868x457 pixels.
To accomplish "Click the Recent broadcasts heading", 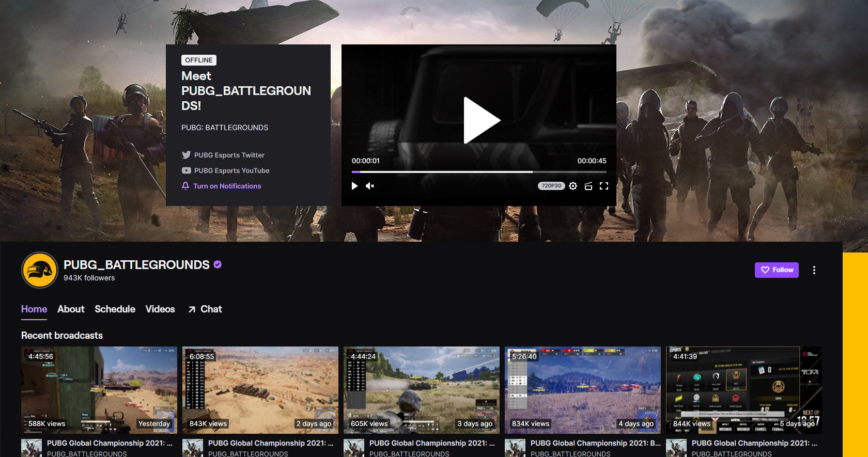I will click(x=62, y=335).
